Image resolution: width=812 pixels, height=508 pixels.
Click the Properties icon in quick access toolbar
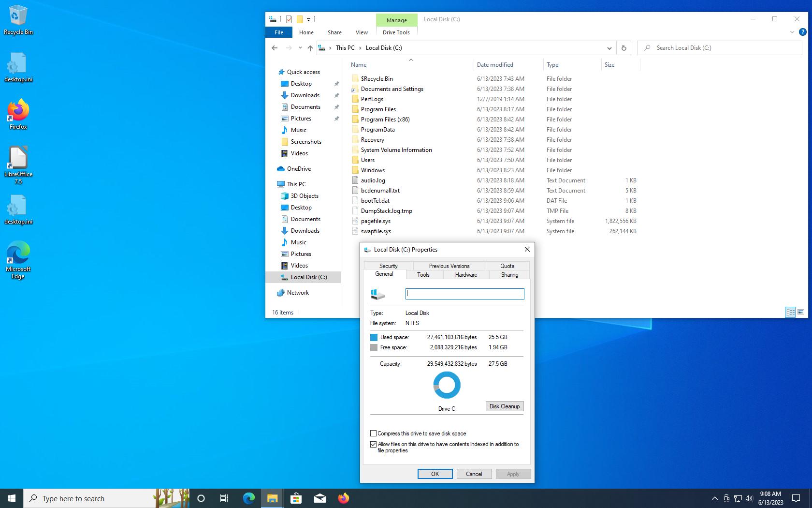[x=289, y=19]
